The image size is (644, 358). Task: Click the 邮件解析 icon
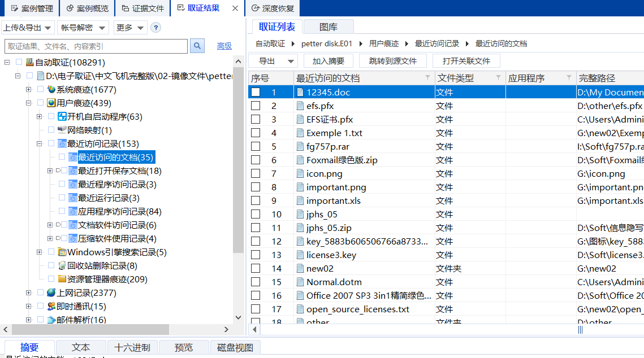(51, 320)
